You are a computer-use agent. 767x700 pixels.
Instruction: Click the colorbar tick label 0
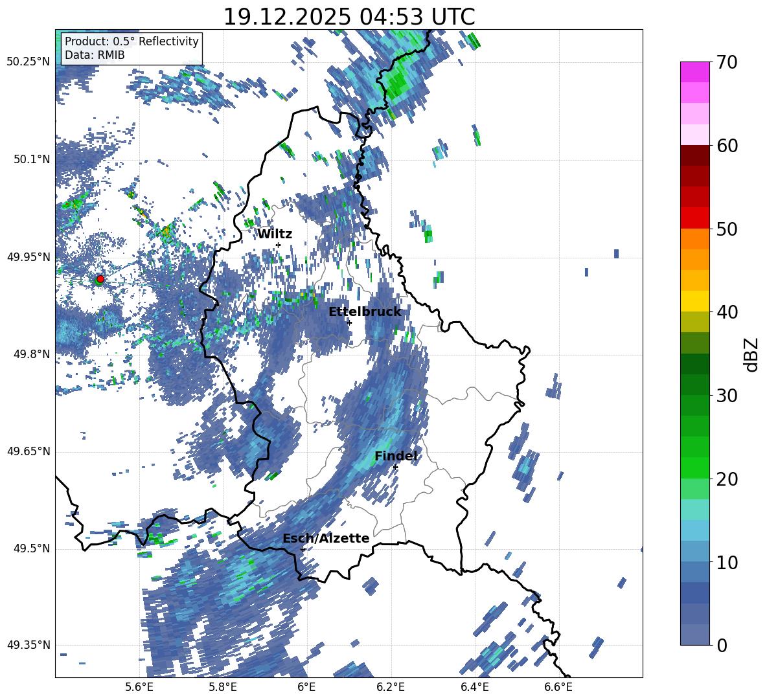pos(722,645)
